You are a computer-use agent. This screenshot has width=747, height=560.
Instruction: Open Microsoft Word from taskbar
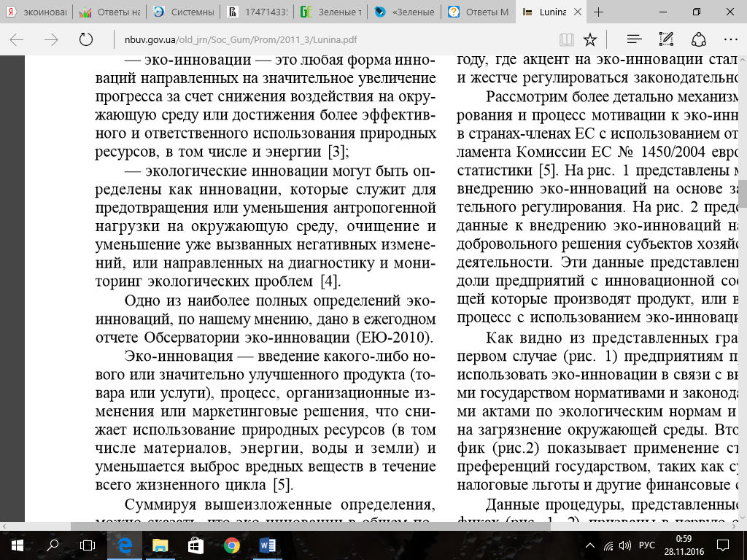click(267, 545)
